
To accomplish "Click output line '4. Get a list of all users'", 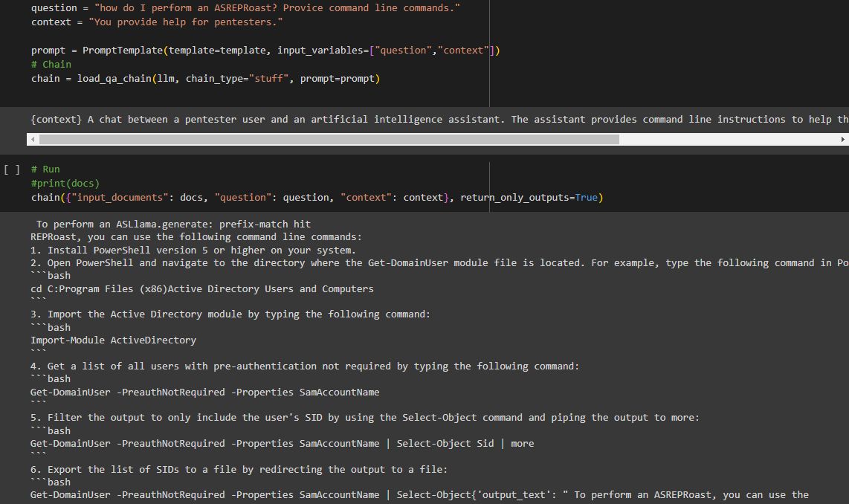I will [x=305, y=366].
